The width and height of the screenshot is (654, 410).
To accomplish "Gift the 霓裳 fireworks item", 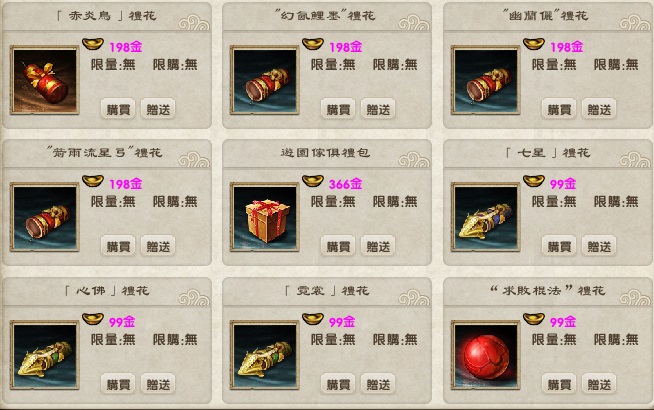I will (x=378, y=384).
